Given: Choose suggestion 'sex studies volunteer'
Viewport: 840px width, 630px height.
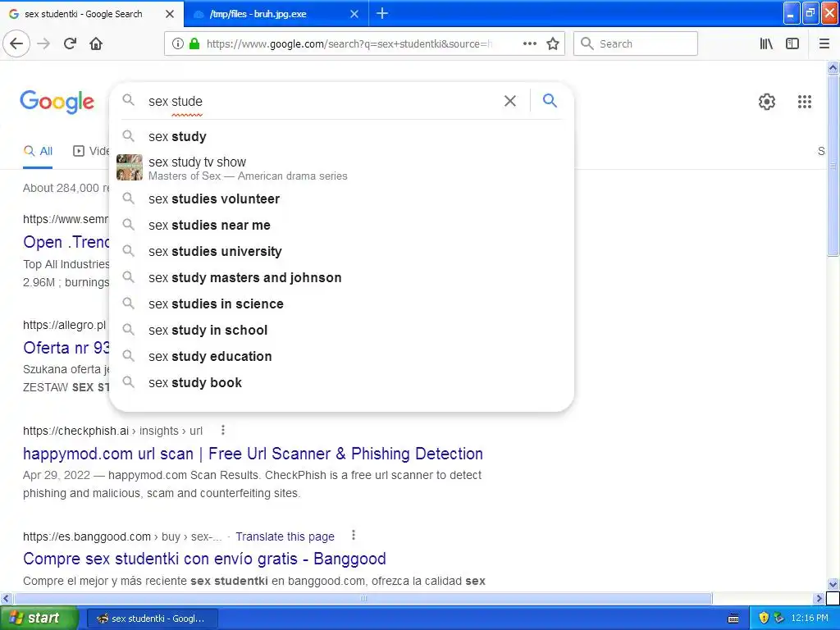Looking at the screenshot, I should pyautogui.click(x=341, y=199).
